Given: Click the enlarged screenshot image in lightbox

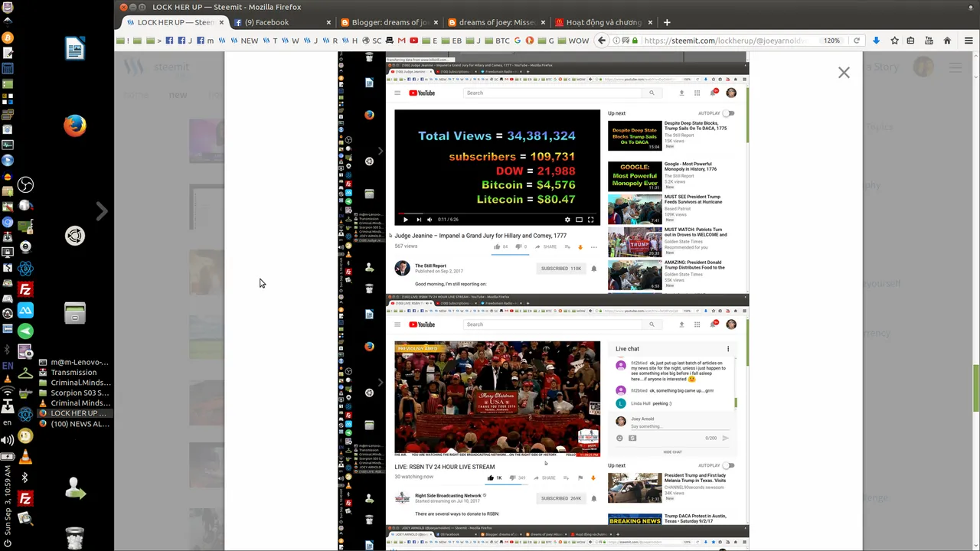Looking at the screenshot, I should click(x=543, y=302).
